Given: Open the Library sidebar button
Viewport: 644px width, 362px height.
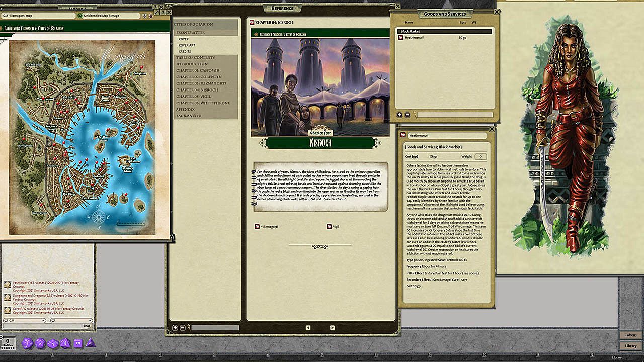Looking at the screenshot, I should click(x=630, y=346).
